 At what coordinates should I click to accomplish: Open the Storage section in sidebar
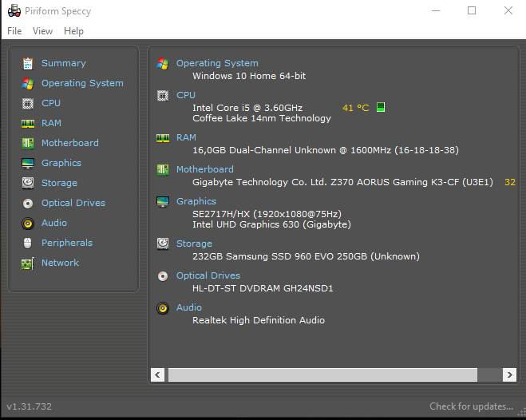59,183
